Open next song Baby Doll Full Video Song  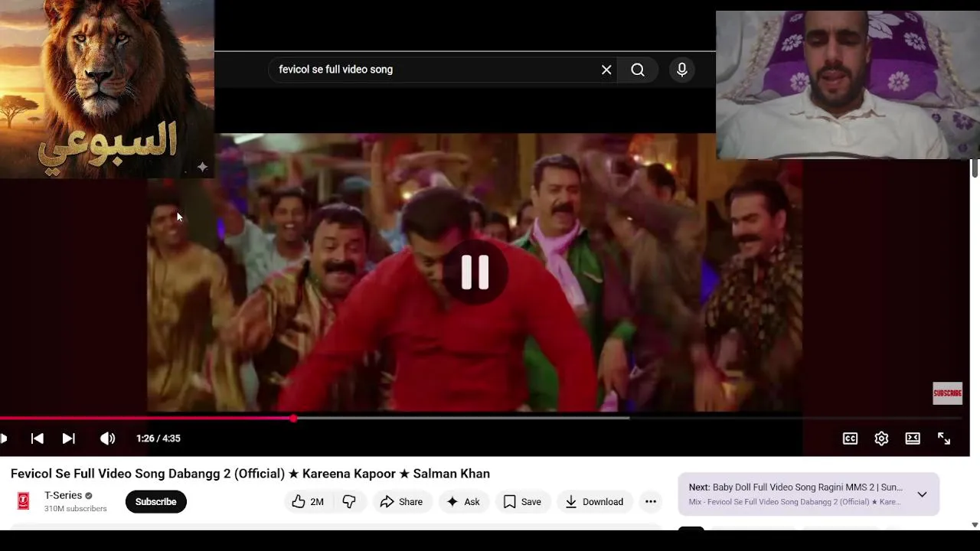pyautogui.click(x=795, y=487)
